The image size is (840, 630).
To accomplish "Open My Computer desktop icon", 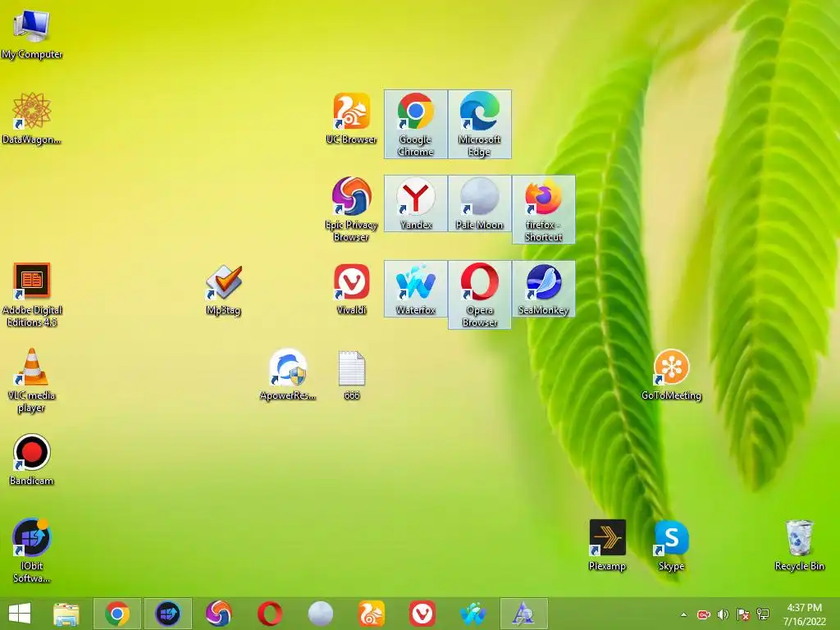I will point(32,34).
